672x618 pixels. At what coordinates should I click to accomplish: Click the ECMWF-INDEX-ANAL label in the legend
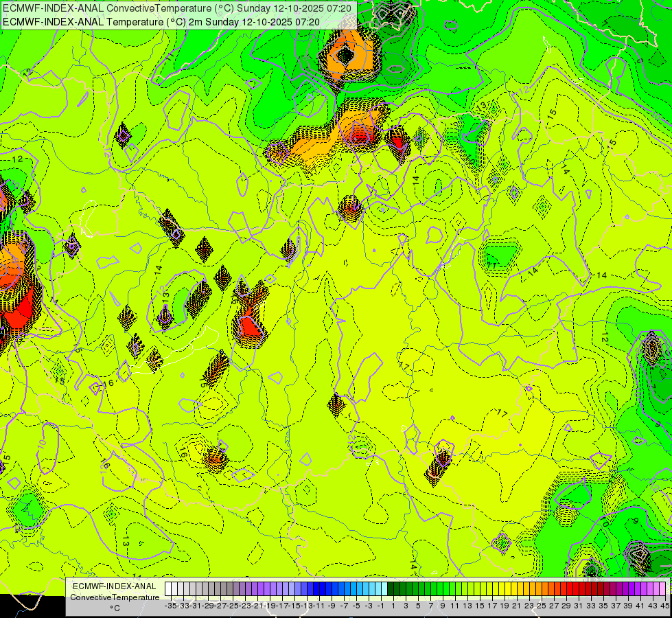pos(115,586)
